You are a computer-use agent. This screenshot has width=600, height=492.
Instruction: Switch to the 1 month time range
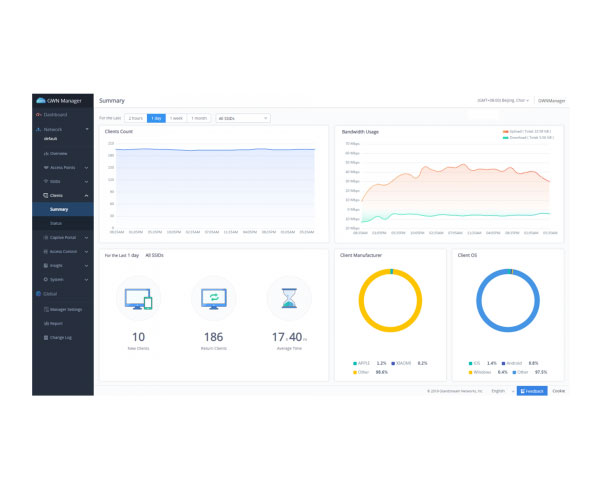point(199,118)
